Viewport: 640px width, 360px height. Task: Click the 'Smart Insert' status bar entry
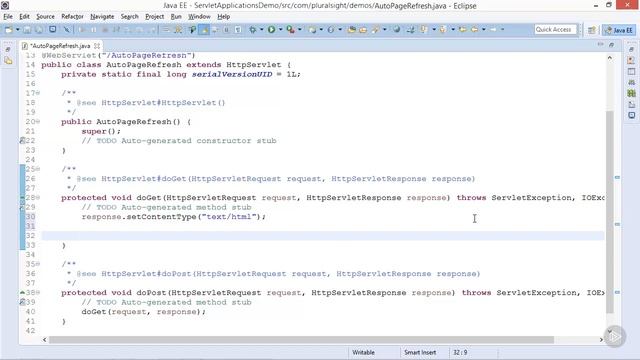[420, 352]
